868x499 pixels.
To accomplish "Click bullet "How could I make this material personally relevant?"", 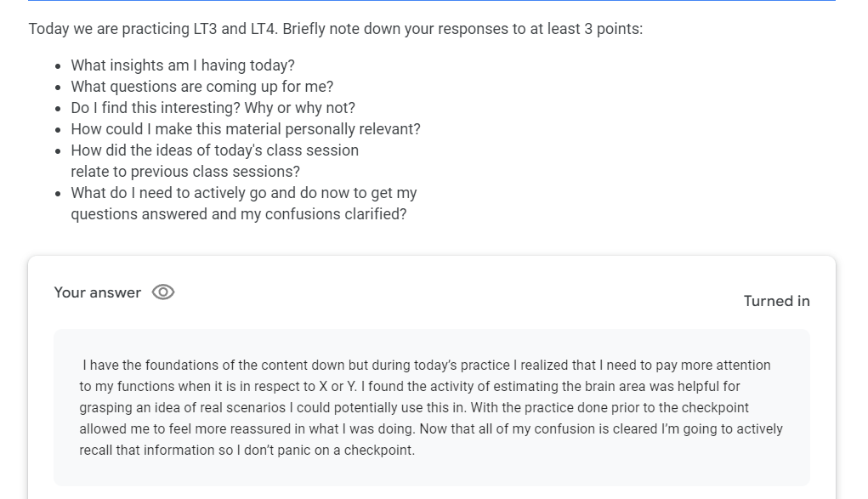I will [x=245, y=129].
